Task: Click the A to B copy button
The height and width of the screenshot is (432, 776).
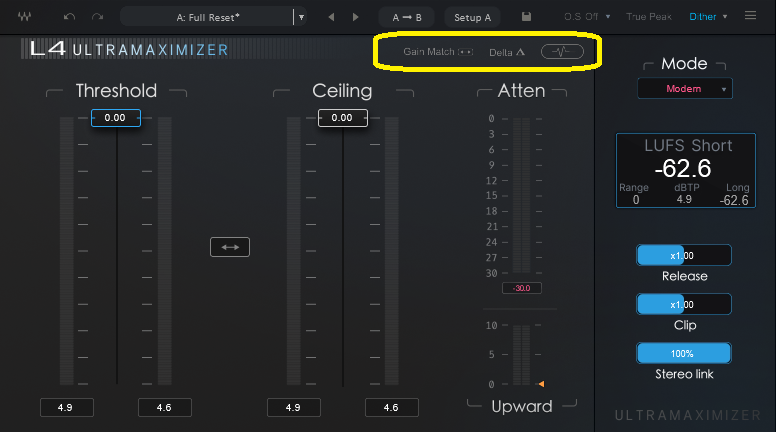Action: coord(407,17)
